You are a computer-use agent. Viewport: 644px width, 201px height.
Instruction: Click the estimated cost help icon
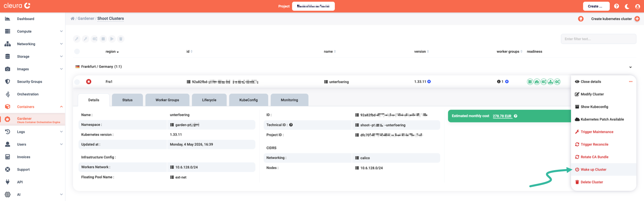(516, 116)
